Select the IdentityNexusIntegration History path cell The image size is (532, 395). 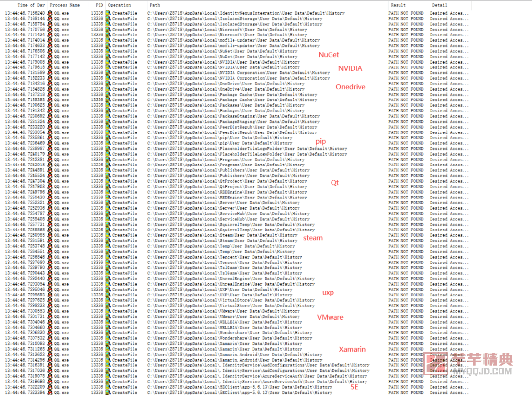click(246, 13)
